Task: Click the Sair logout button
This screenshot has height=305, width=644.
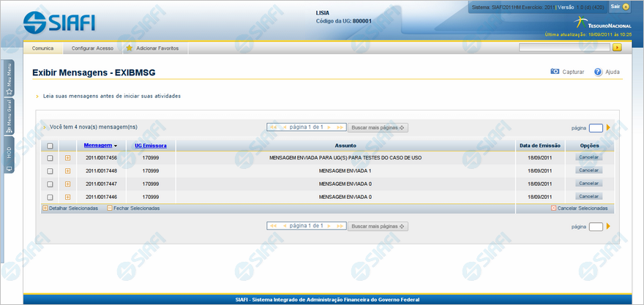Action: pyautogui.click(x=620, y=6)
